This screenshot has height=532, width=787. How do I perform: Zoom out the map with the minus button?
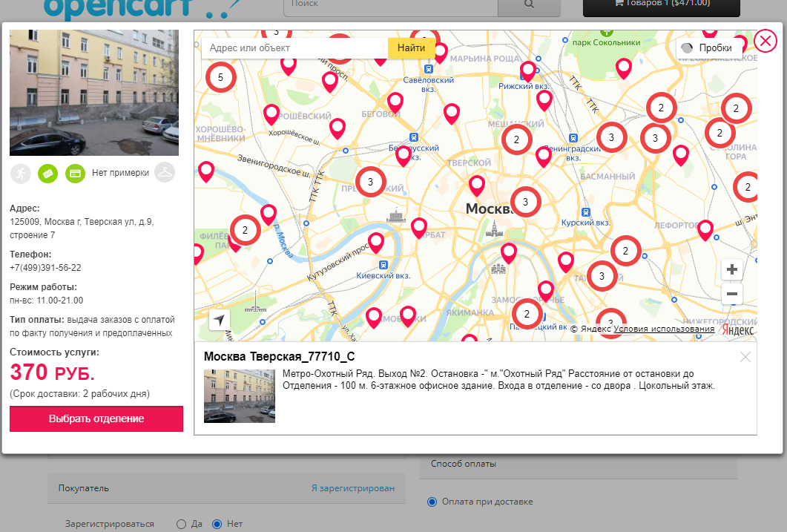(x=732, y=294)
